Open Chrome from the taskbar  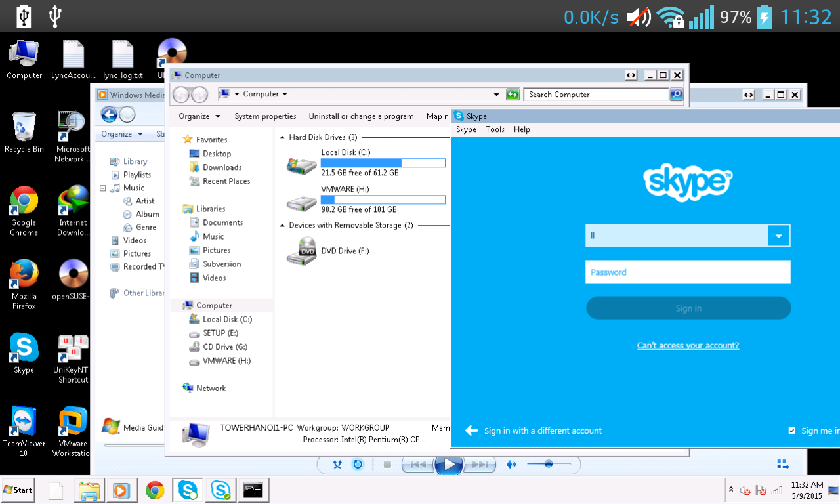[x=155, y=490]
